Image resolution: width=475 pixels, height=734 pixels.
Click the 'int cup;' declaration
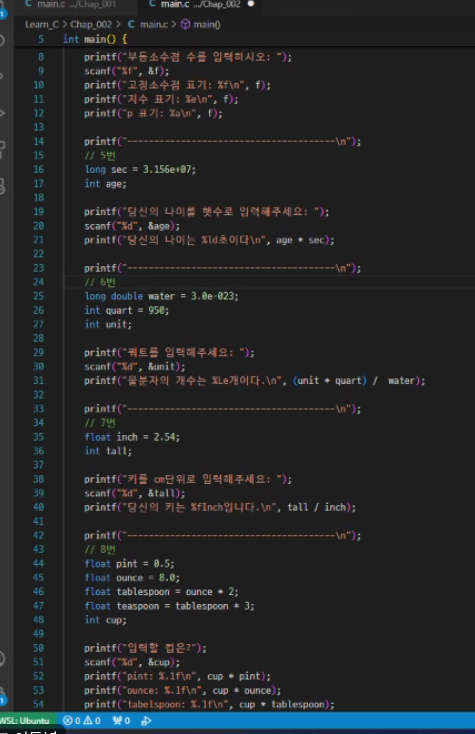pos(105,620)
